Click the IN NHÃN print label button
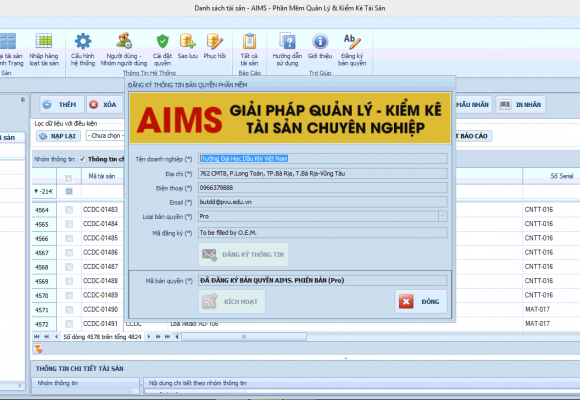This screenshot has width=580, height=400. (x=521, y=105)
